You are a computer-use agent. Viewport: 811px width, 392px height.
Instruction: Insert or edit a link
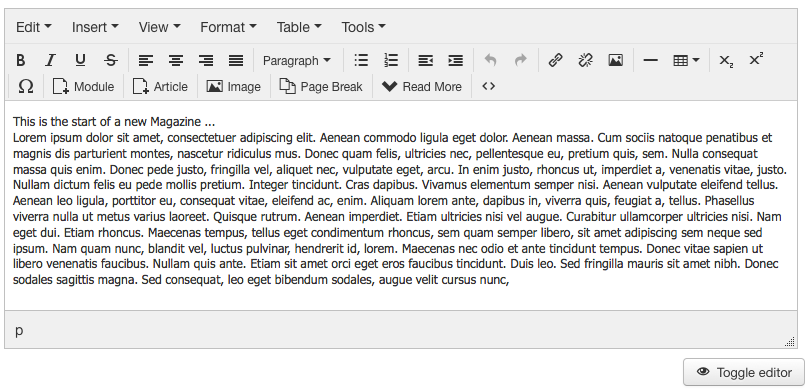point(555,61)
